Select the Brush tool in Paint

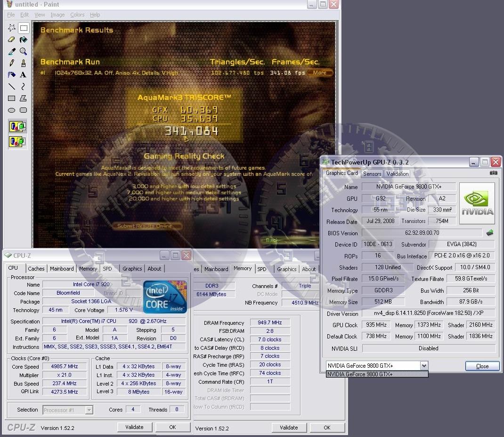click(x=24, y=63)
